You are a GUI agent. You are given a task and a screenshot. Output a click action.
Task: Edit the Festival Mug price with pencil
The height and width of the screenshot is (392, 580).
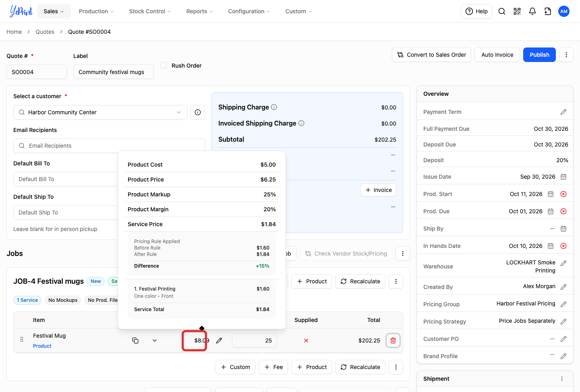219,340
